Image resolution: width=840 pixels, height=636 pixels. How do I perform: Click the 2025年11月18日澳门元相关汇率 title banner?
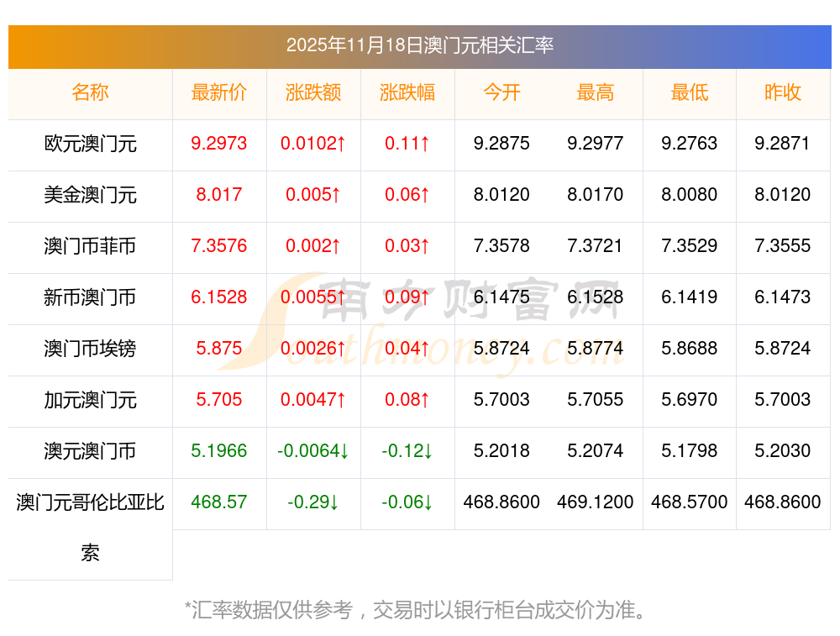click(419, 45)
